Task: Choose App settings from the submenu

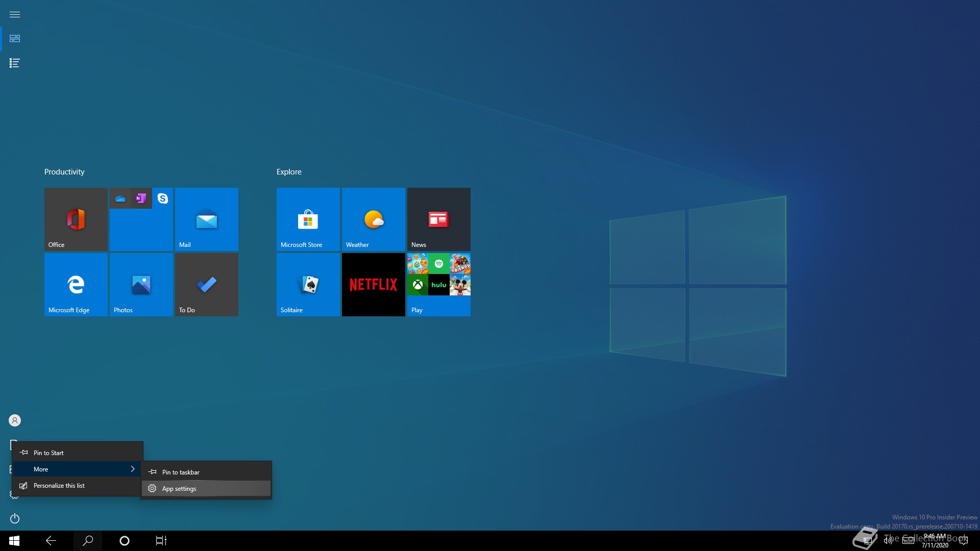Action: coord(206,489)
